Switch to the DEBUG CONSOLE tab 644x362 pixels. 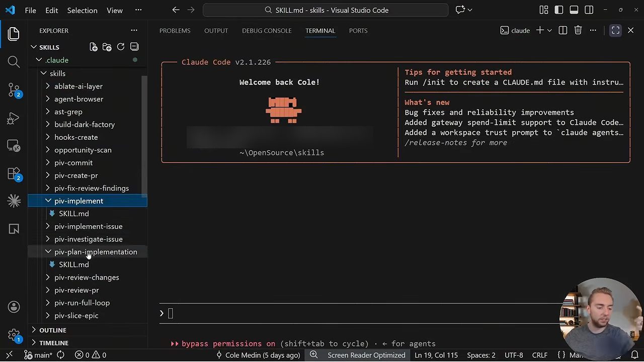pos(267,31)
